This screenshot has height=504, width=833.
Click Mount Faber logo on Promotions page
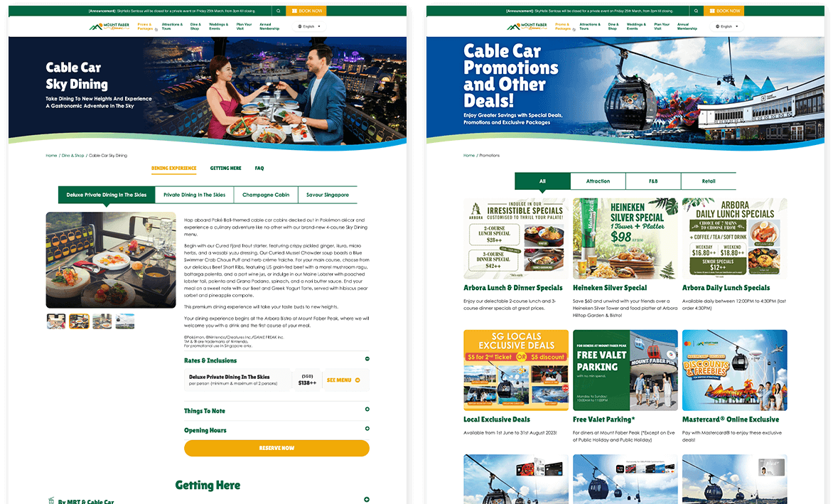click(527, 26)
